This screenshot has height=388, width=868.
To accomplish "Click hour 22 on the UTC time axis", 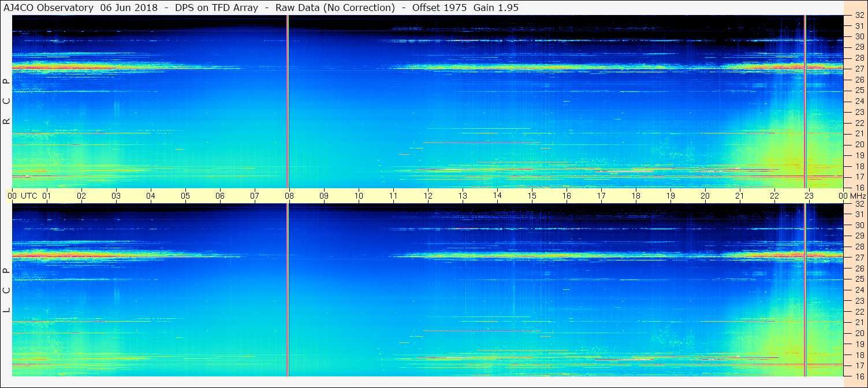I will pyautogui.click(x=774, y=196).
